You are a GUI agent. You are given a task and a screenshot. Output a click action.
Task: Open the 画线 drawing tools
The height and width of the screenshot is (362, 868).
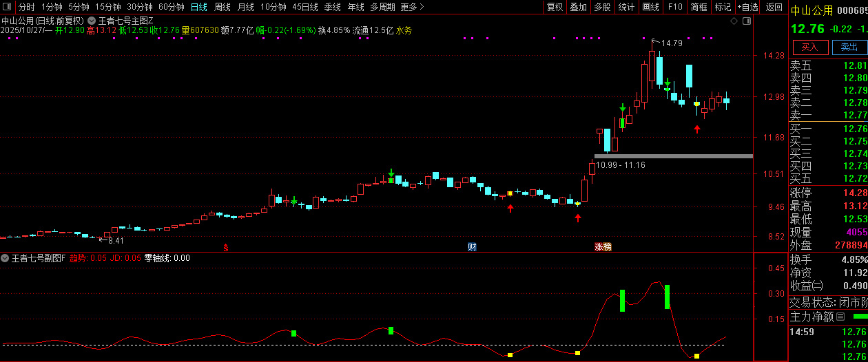tap(650, 7)
